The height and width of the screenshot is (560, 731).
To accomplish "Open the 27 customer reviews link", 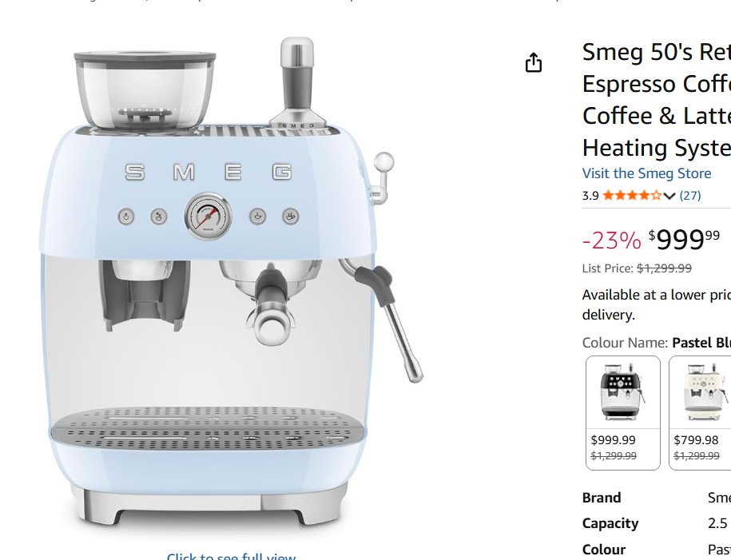I will [x=690, y=196].
